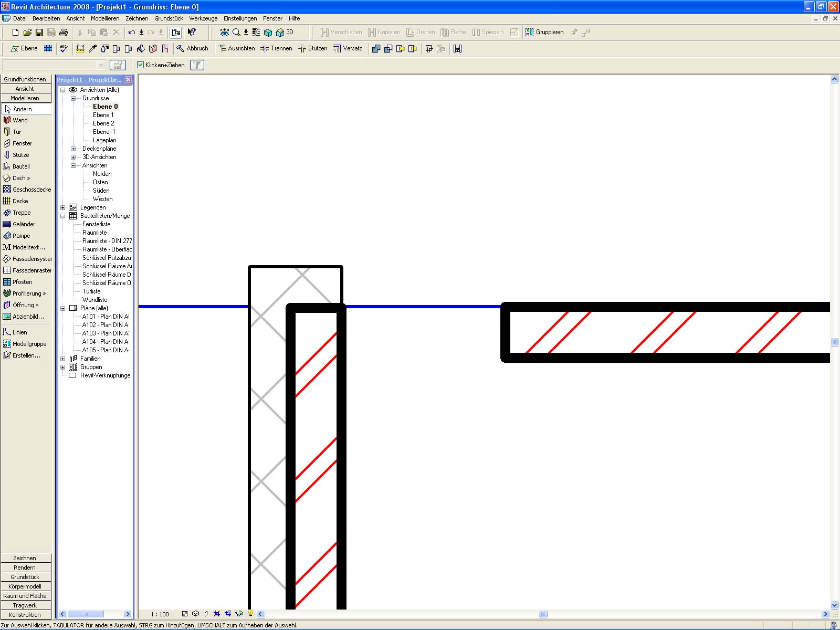Open the Hilfe menu

(x=294, y=18)
